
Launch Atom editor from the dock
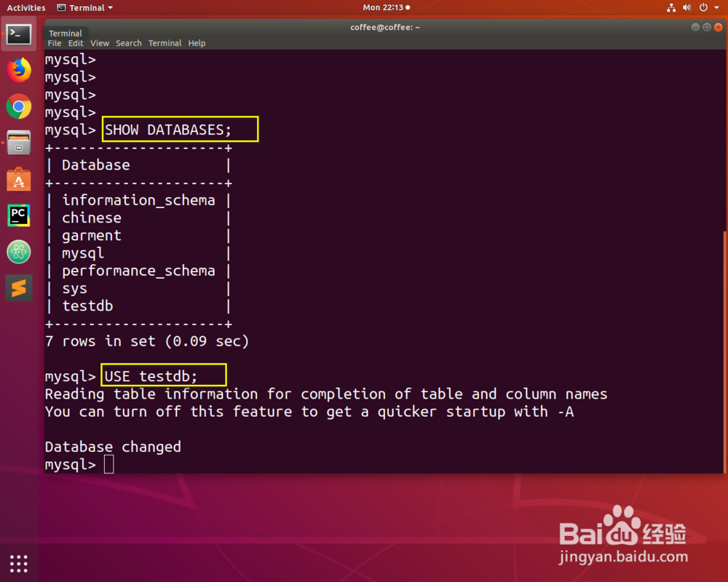coord(19,252)
